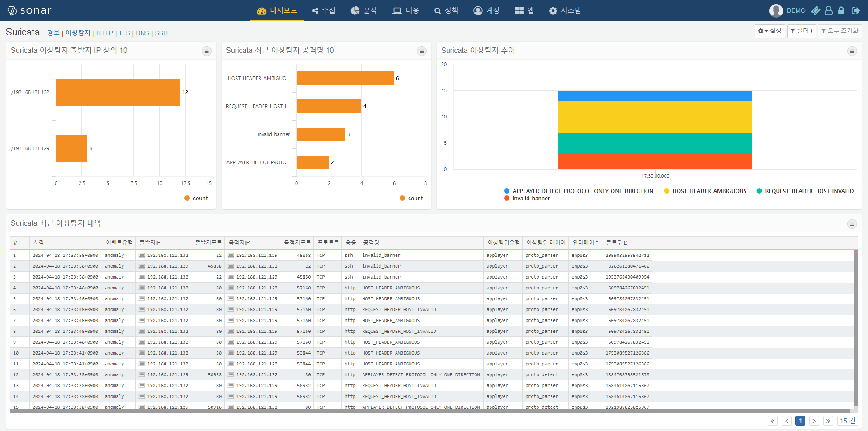Switch to the DNS tab
The height and width of the screenshot is (431, 868).
coord(142,33)
